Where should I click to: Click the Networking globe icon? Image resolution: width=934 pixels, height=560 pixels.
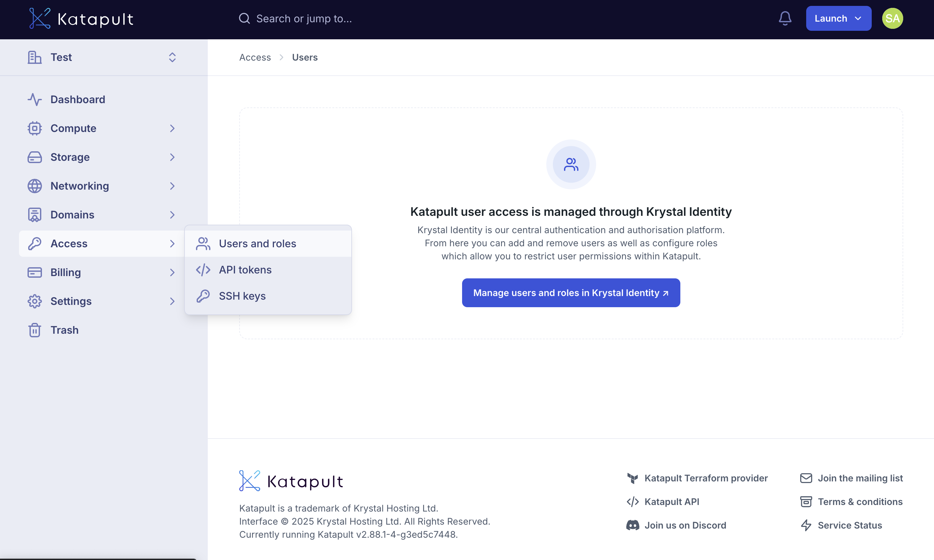coord(34,186)
